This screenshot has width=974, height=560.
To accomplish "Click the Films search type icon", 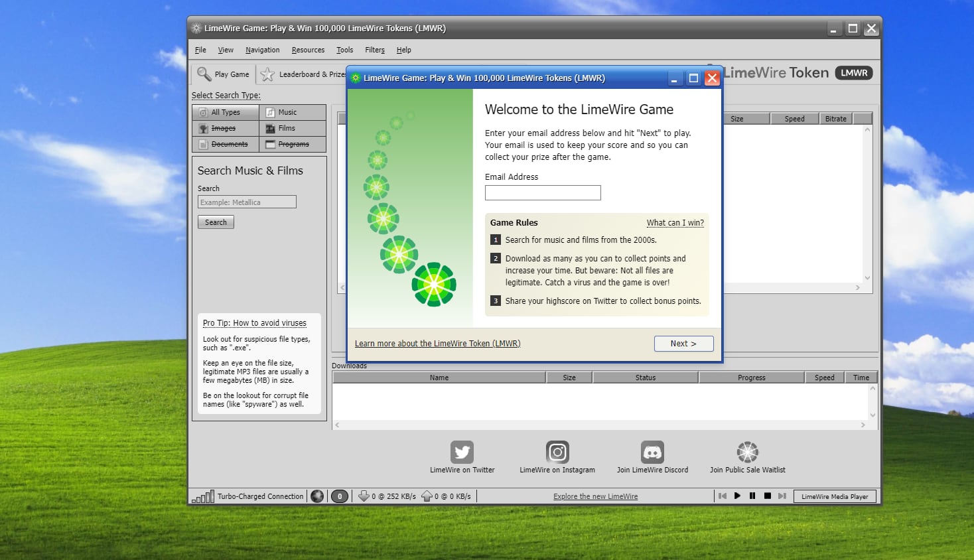I will (271, 128).
